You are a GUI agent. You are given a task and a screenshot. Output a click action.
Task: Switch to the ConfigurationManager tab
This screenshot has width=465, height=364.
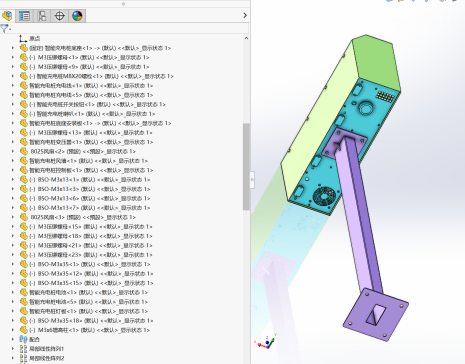pyautogui.click(x=42, y=16)
